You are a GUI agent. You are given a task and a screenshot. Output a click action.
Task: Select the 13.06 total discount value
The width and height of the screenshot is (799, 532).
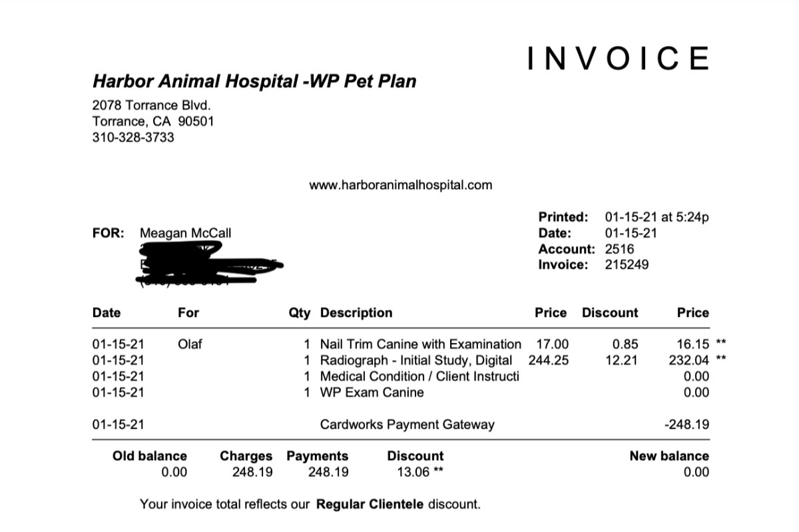click(x=410, y=472)
